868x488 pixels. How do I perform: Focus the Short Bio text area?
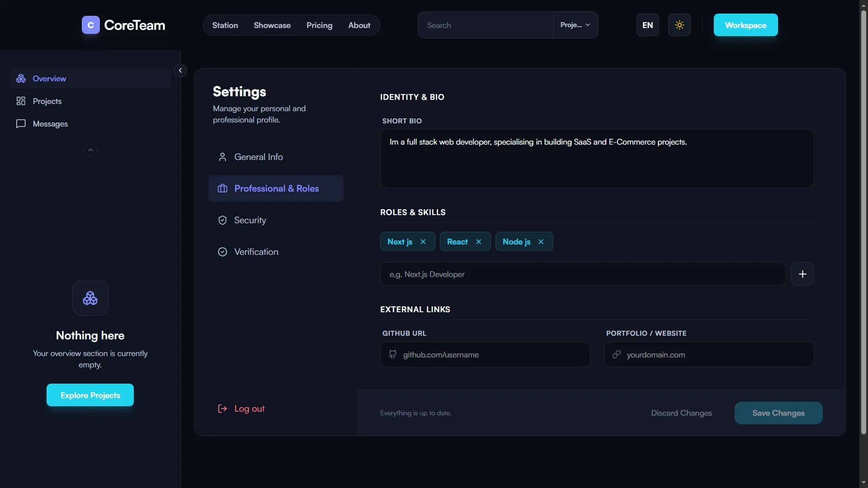pos(597,159)
